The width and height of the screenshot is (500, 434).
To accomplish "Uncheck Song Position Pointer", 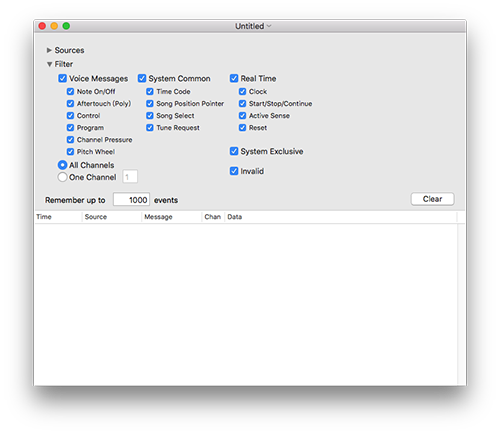I will pos(150,104).
